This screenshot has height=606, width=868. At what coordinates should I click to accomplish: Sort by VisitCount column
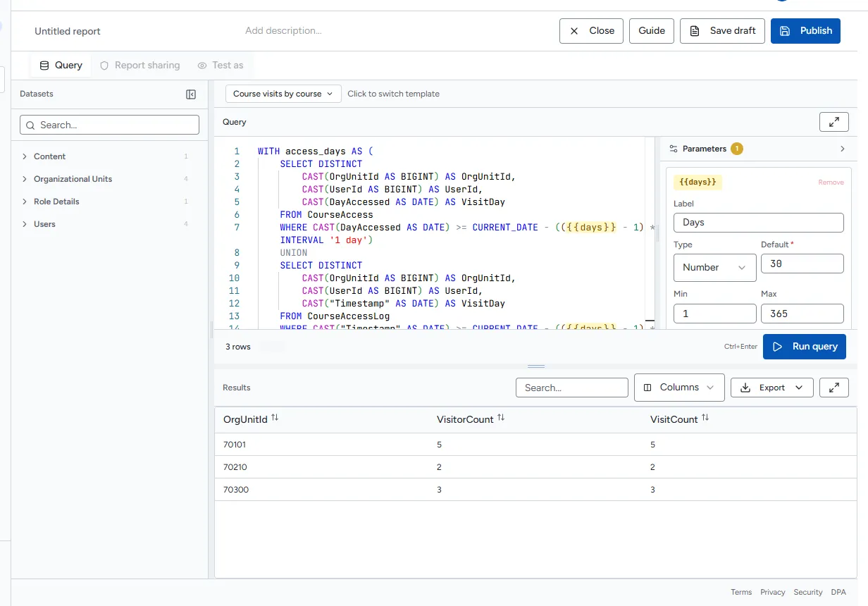[x=705, y=418]
